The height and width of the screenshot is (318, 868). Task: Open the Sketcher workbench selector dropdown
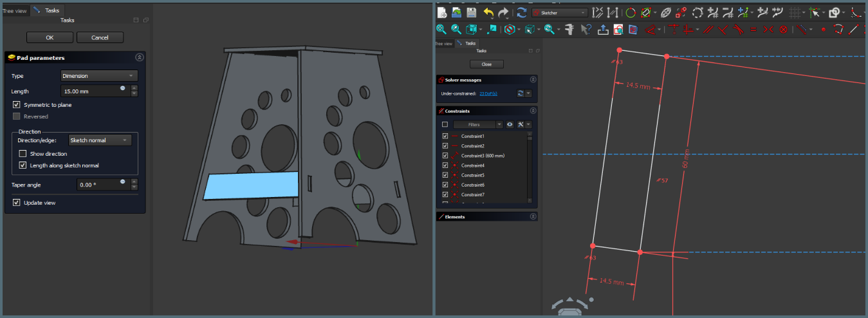tap(560, 13)
